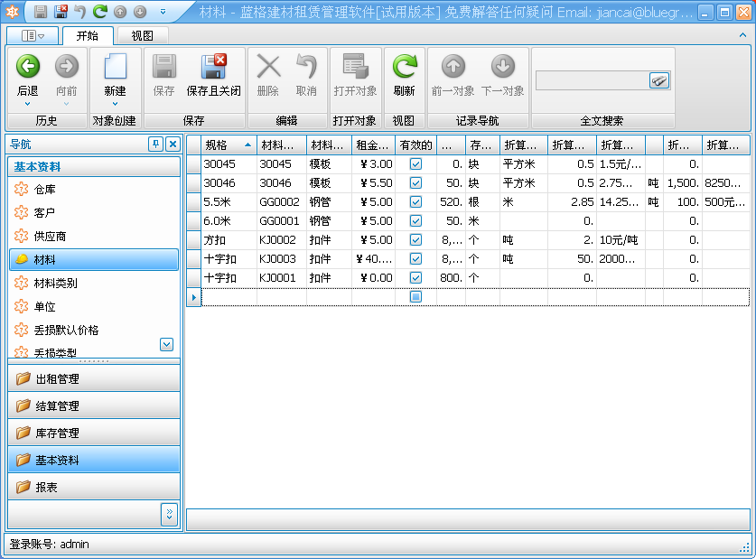Toggle 有效的 checkbox in row 30045
The height and width of the screenshot is (559, 756).
pos(415,164)
